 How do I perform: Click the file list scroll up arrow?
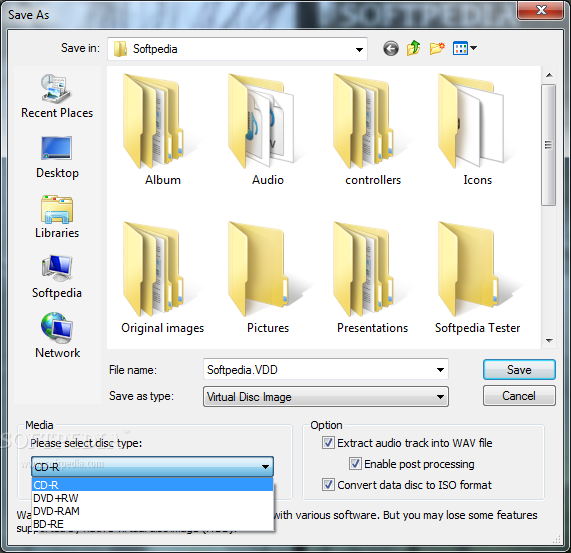pyautogui.click(x=549, y=75)
